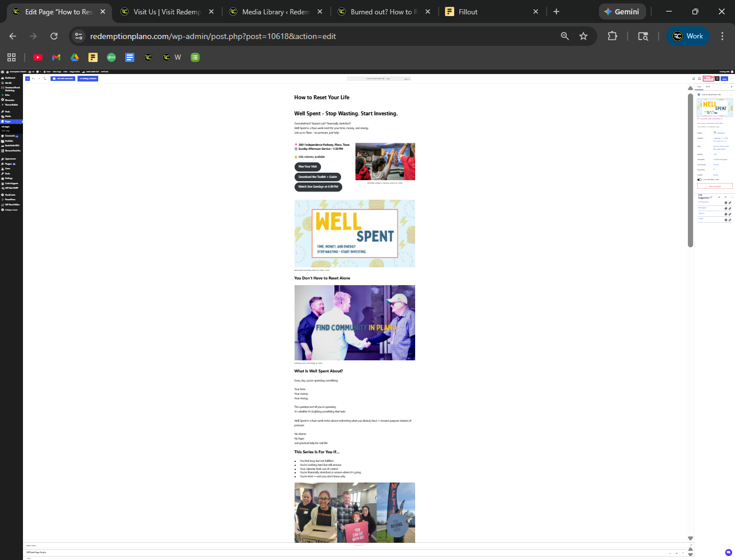
Task: Click the Well Spent featured image thumbnail
Action: click(x=714, y=107)
